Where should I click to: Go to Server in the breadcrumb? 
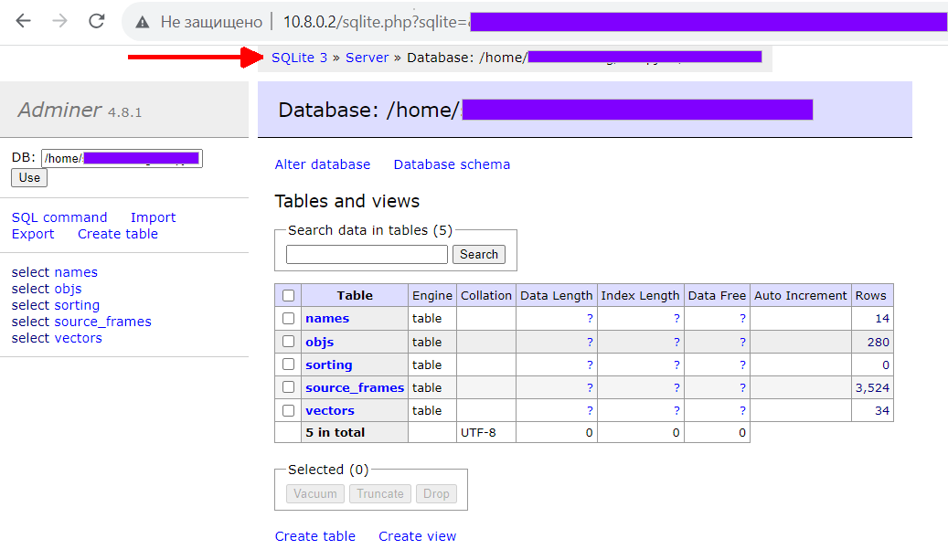367,58
